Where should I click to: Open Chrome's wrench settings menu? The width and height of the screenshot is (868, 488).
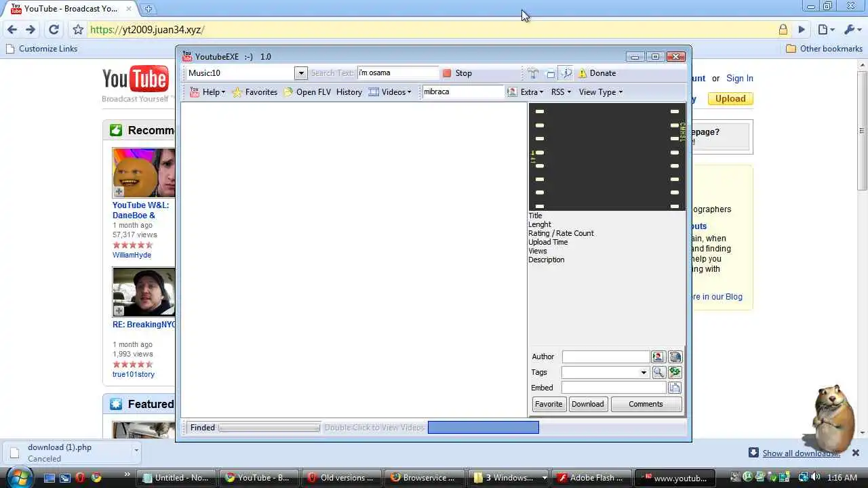pos(852,30)
